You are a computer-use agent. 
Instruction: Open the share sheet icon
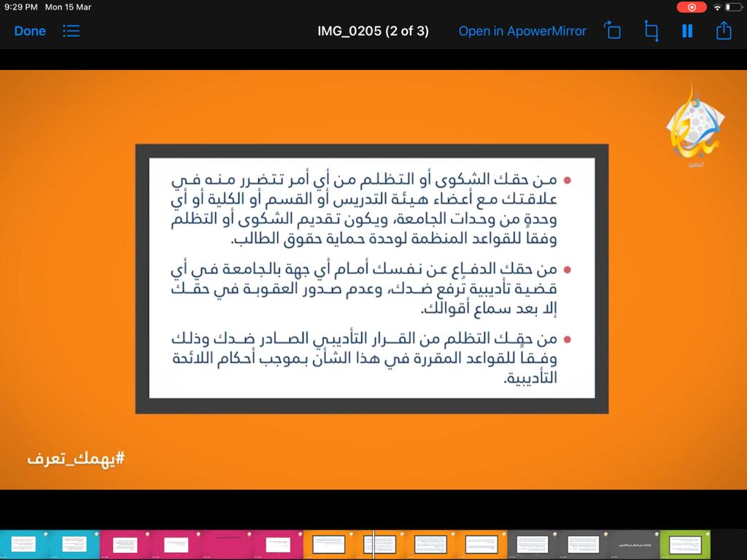tap(723, 31)
